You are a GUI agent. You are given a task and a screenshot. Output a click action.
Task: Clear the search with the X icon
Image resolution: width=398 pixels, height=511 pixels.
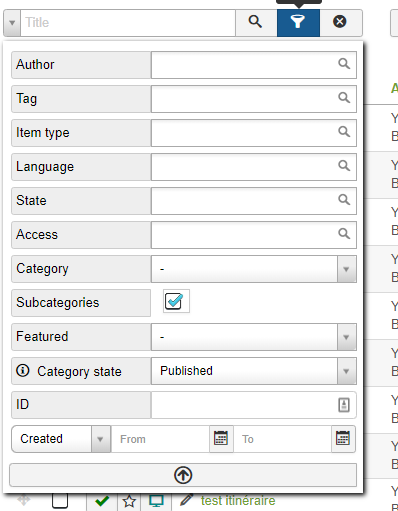tap(340, 23)
